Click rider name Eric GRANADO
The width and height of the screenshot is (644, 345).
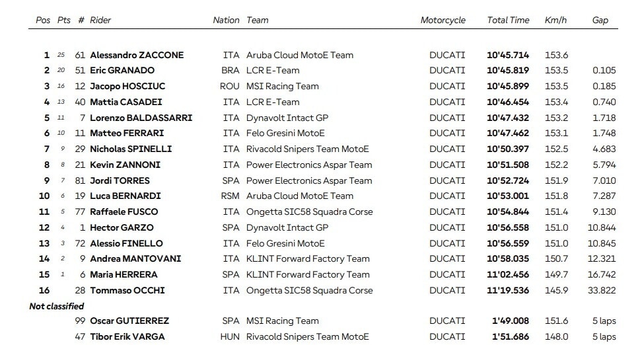tap(122, 71)
